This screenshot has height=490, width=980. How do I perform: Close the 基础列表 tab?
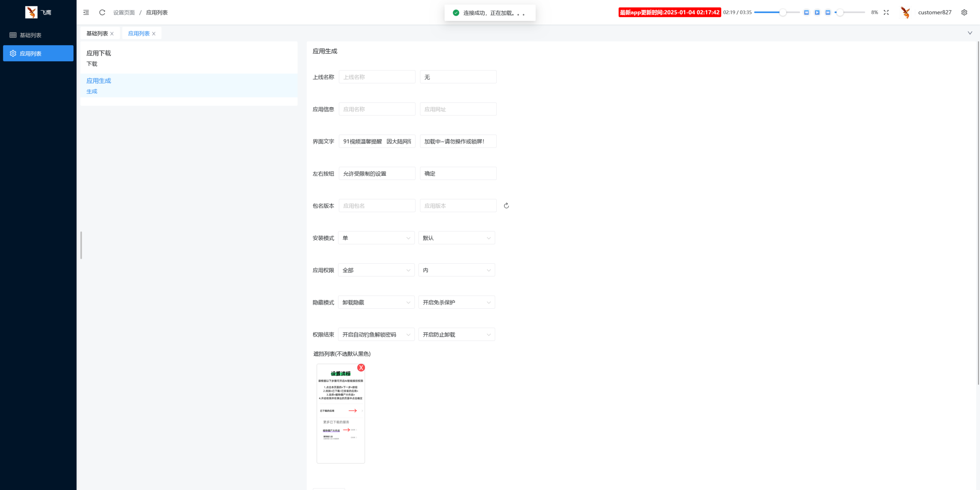coord(112,34)
